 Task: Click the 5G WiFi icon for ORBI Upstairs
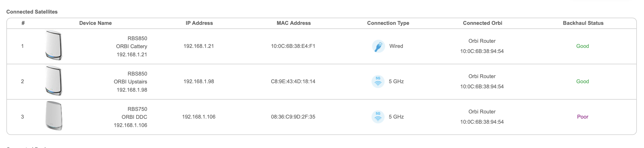[378, 82]
